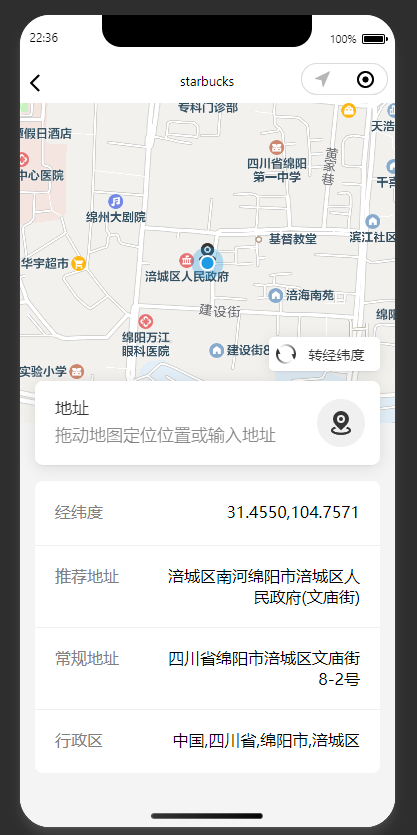Tap the yellow shop icon at map top
This screenshot has width=417, height=835.
[x=349, y=110]
